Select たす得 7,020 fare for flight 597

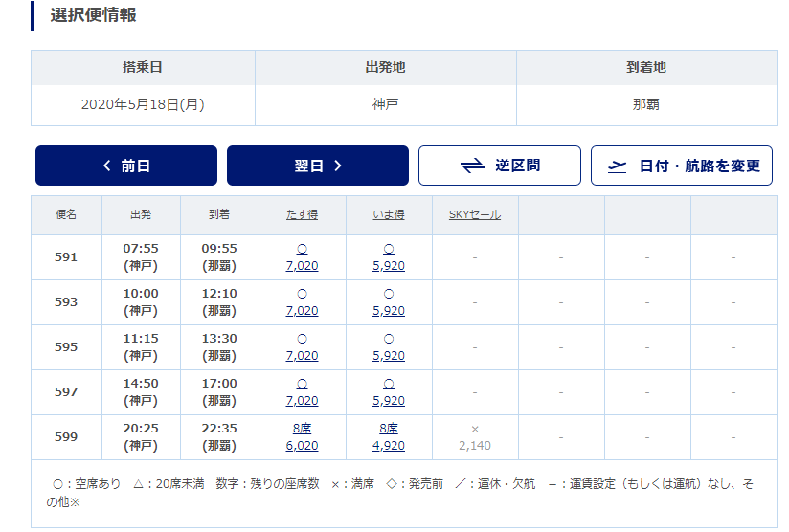[302, 401]
